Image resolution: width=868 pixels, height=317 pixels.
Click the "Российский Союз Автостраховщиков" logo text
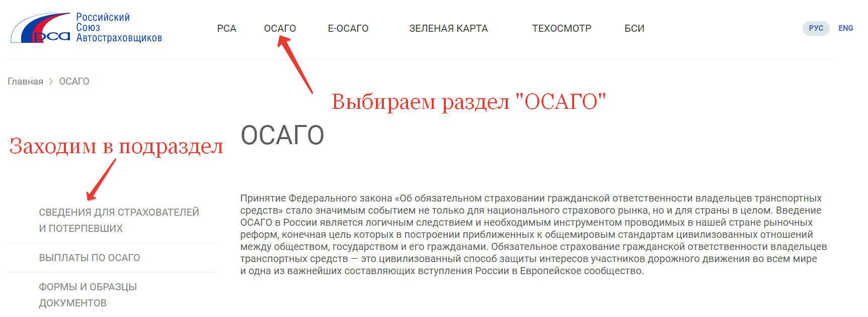[118, 28]
